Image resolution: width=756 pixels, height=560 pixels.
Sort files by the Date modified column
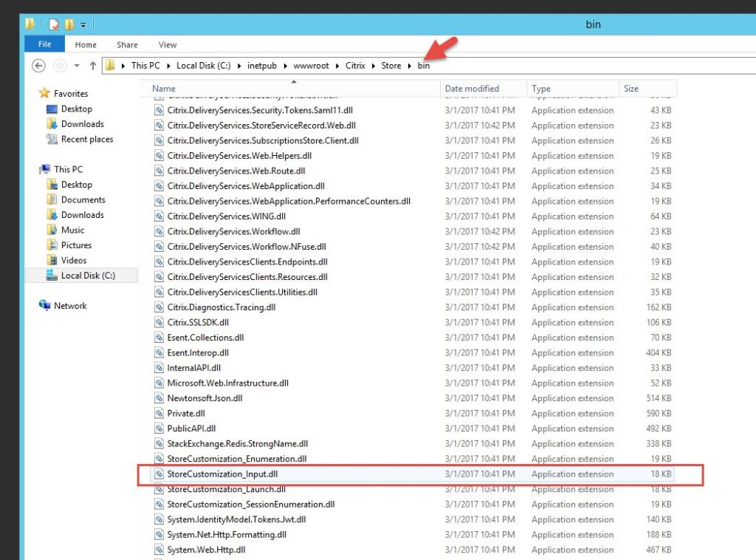[472, 89]
